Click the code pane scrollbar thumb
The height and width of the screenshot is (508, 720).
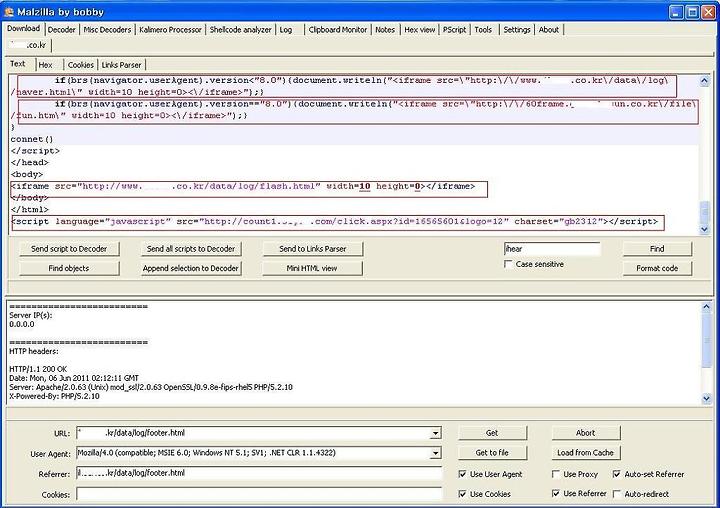(704, 212)
